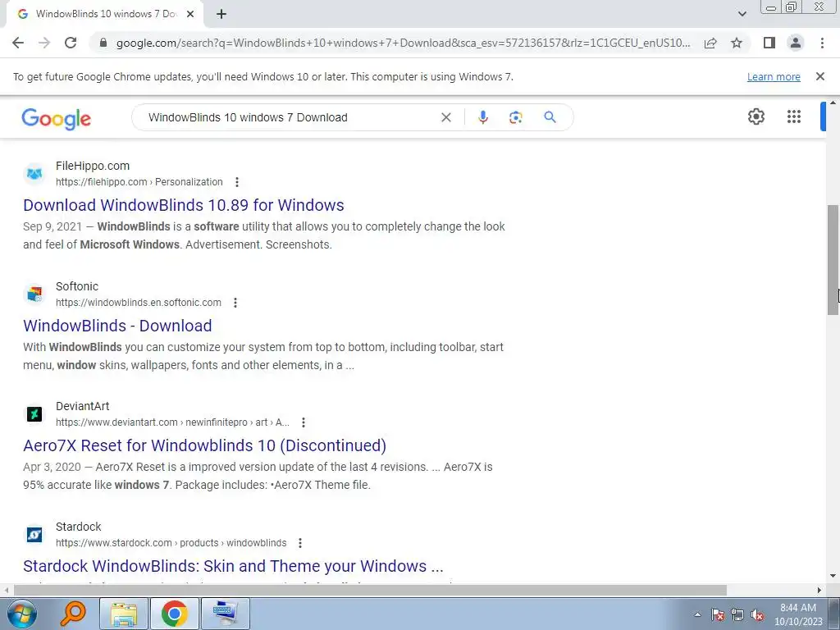Click the horizontal scrollbar left arrow
840x630 pixels.
[x=6, y=591]
